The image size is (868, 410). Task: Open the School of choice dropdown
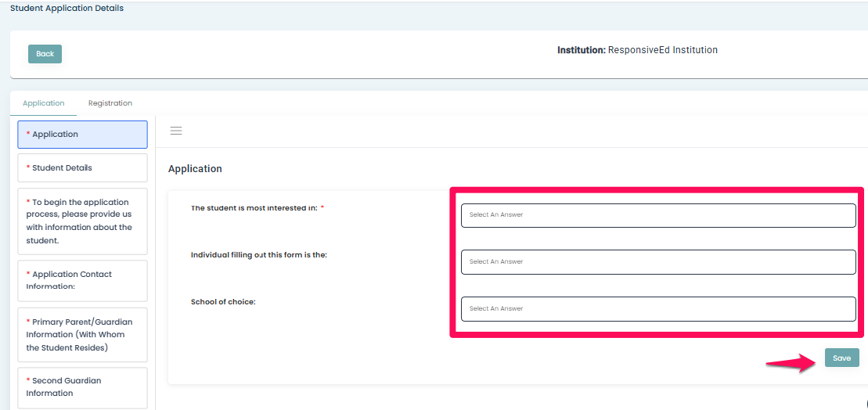point(657,309)
